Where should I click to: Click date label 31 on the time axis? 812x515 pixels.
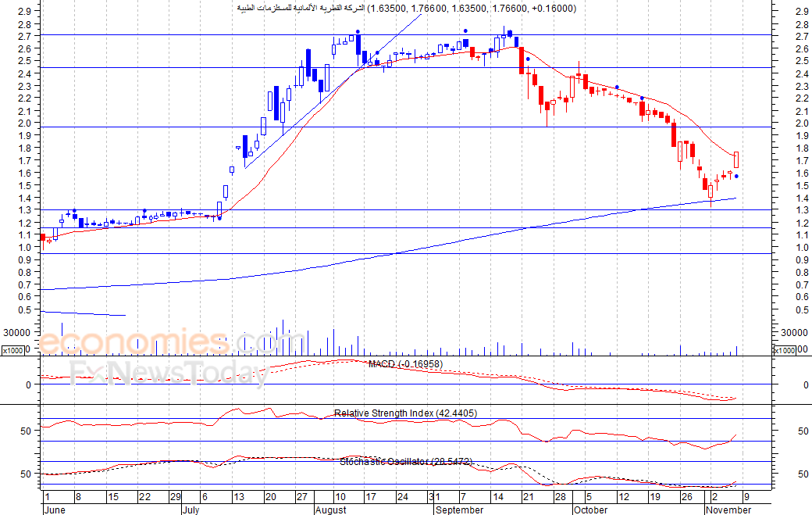tap(434, 497)
